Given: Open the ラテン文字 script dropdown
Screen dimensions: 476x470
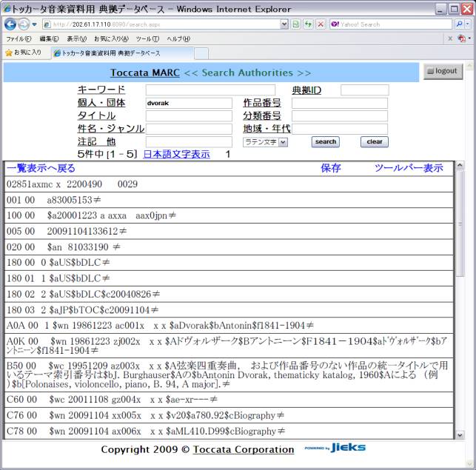Looking at the screenshot, I should [265, 142].
